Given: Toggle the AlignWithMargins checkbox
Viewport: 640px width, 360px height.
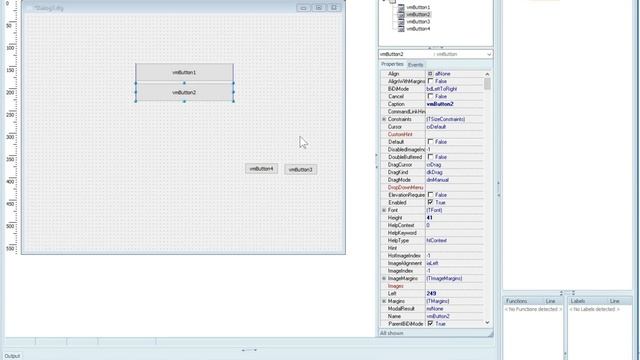Looking at the screenshot, I should click(430, 81).
